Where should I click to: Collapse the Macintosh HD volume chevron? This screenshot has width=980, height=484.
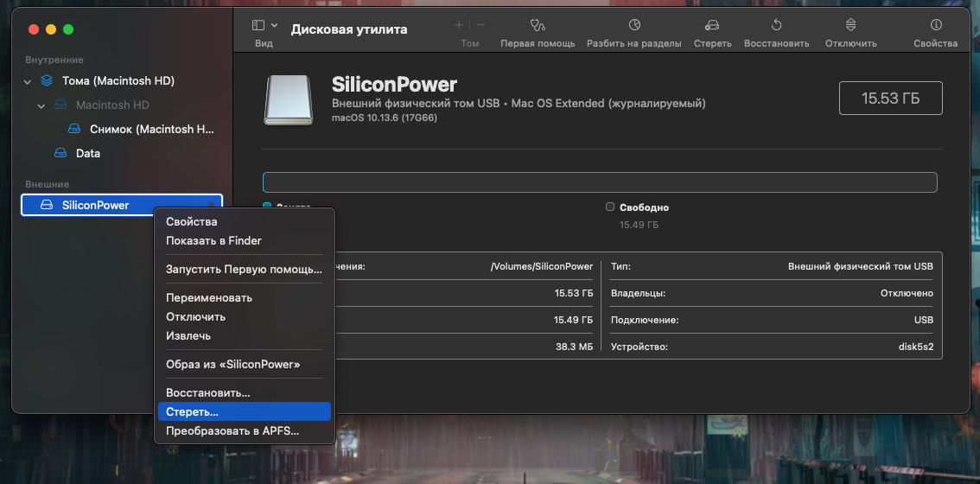point(41,105)
